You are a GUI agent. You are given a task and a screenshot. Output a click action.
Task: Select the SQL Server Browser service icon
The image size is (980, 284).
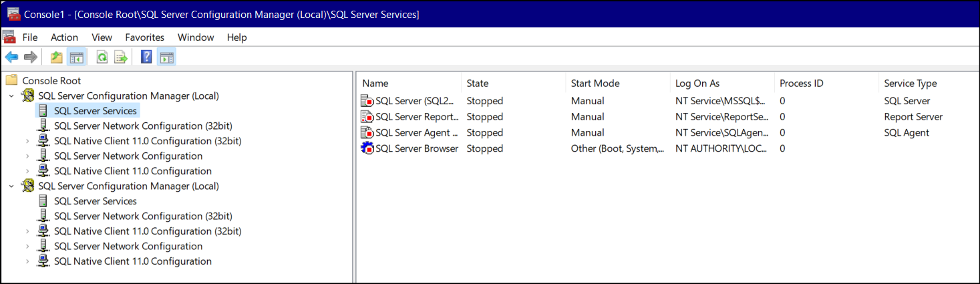pos(367,148)
